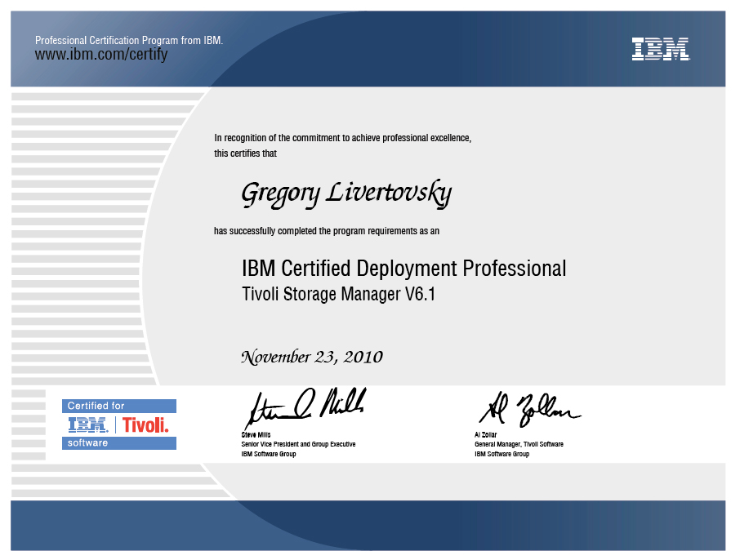Click 'this certifies that' line

click(x=245, y=153)
